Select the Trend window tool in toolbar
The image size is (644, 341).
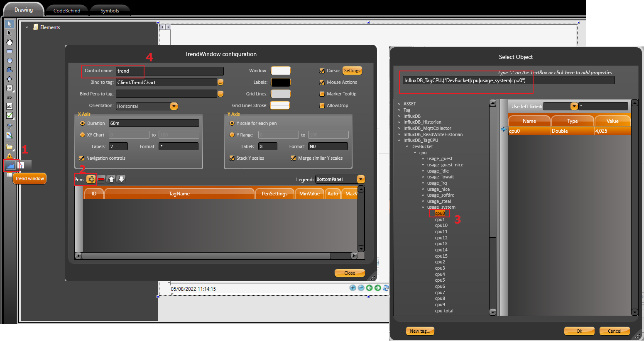pos(10,166)
